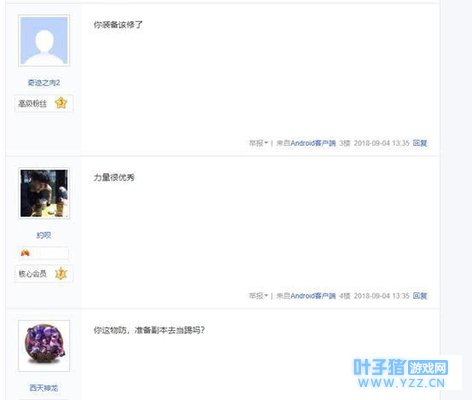
Task: Click 回复 on the floor 3 post
Action: (420, 143)
